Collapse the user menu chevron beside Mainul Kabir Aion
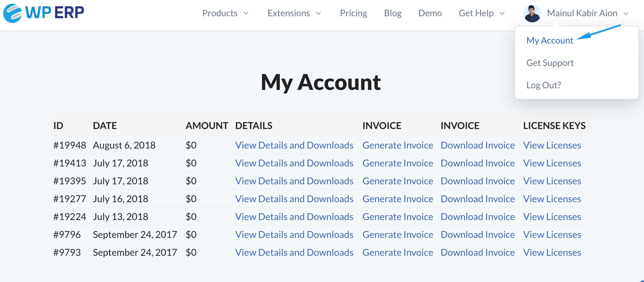 click(626, 13)
